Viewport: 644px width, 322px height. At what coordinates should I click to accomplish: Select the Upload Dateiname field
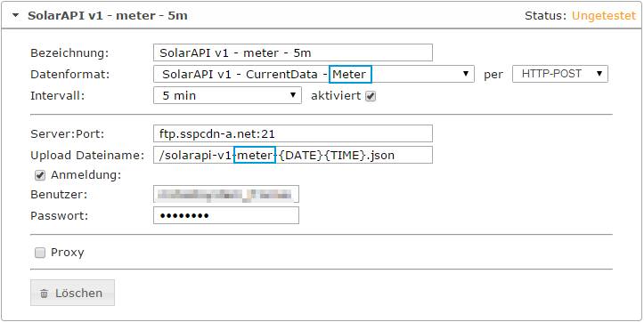coord(293,155)
